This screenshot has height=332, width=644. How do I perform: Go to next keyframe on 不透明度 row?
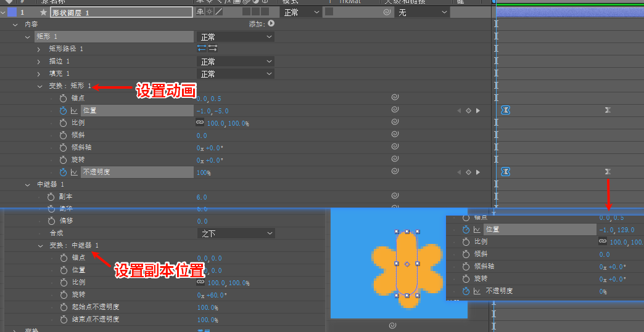[x=478, y=172]
